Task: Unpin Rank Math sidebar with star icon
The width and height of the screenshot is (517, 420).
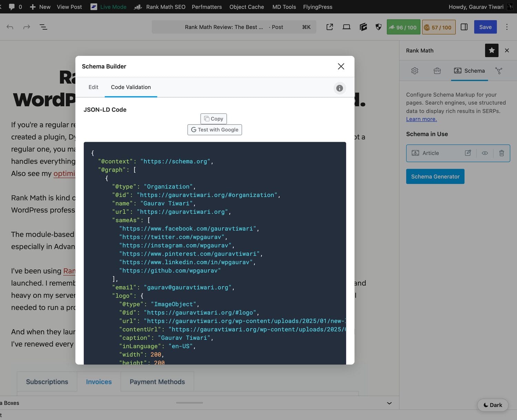Action: tap(491, 50)
